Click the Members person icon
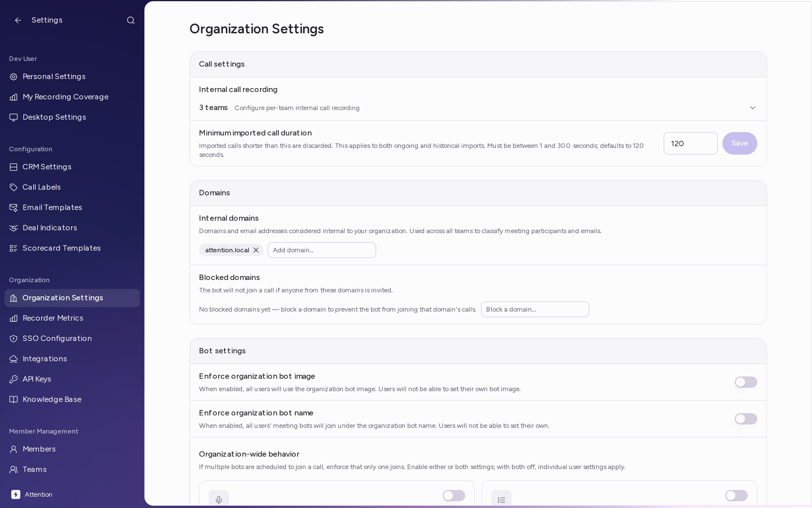This screenshot has height=508, width=812. [14, 449]
